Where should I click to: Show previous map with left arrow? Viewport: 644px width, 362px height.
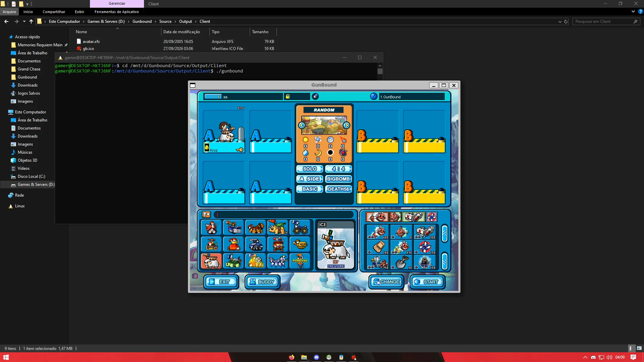click(x=302, y=125)
